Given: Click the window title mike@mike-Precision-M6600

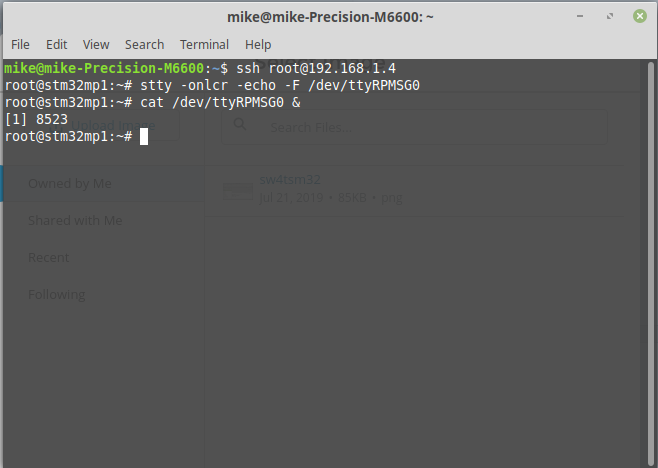Looking at the screenshot, I should click(x=330, y=17).
